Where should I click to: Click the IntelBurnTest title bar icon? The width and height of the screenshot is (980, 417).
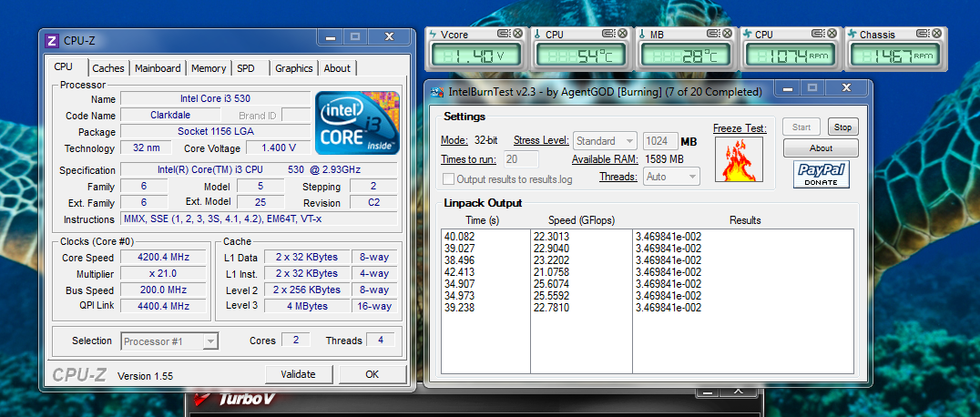tap(437, 92)
